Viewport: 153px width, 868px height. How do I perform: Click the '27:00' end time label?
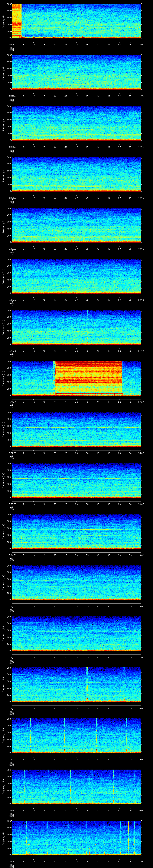(141, 657)
